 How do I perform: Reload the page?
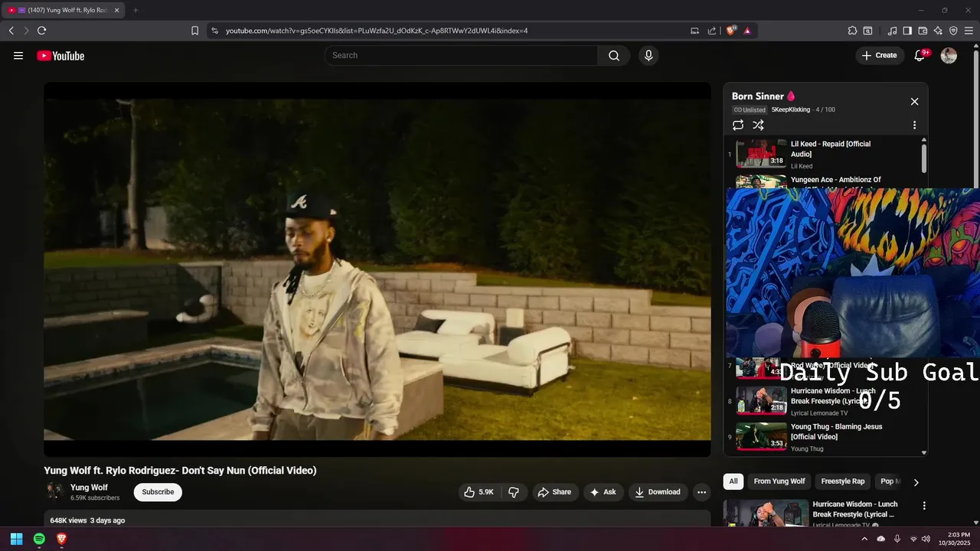coord(41,31)
